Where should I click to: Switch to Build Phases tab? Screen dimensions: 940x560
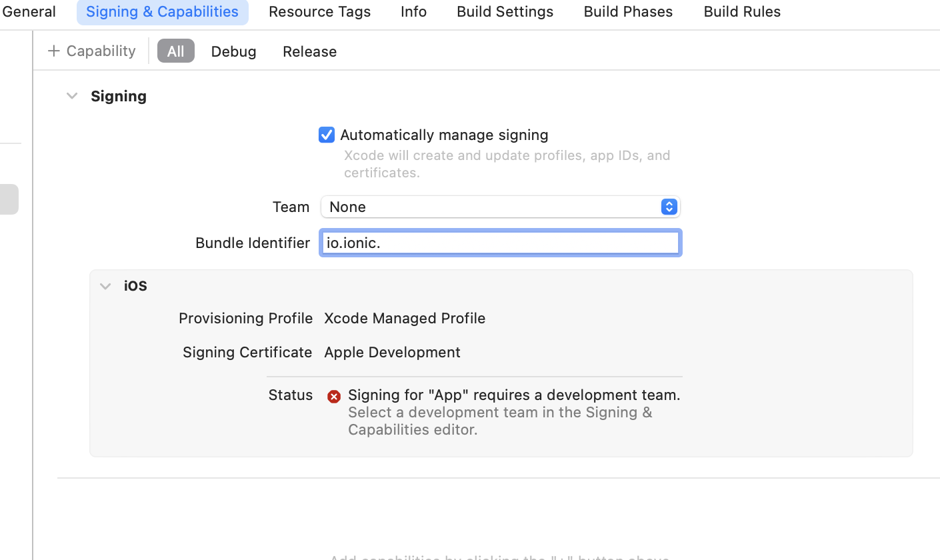[628, 11]
